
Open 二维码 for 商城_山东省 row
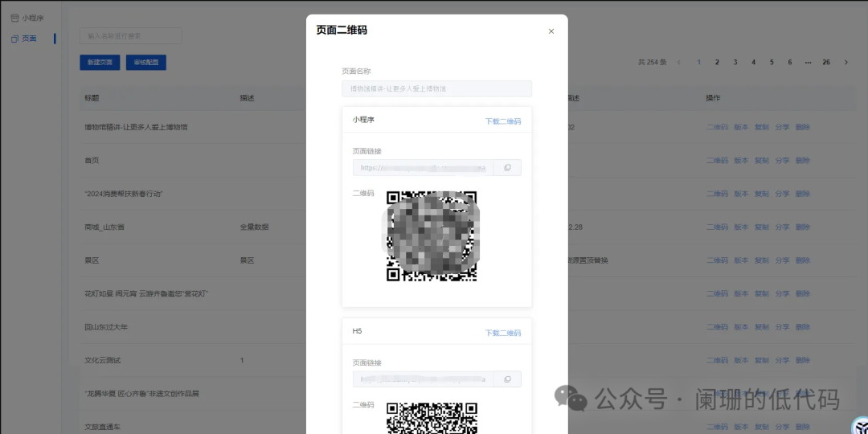coord(717,227)
